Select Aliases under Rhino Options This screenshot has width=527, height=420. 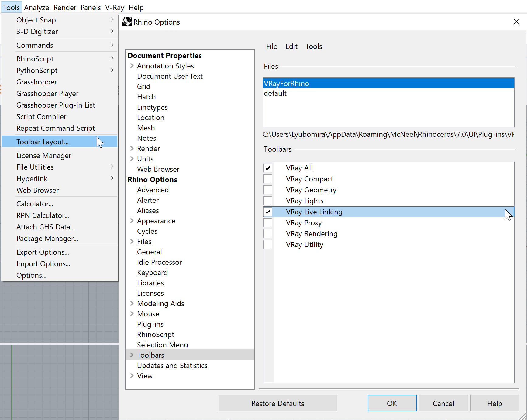click(148, 211)
